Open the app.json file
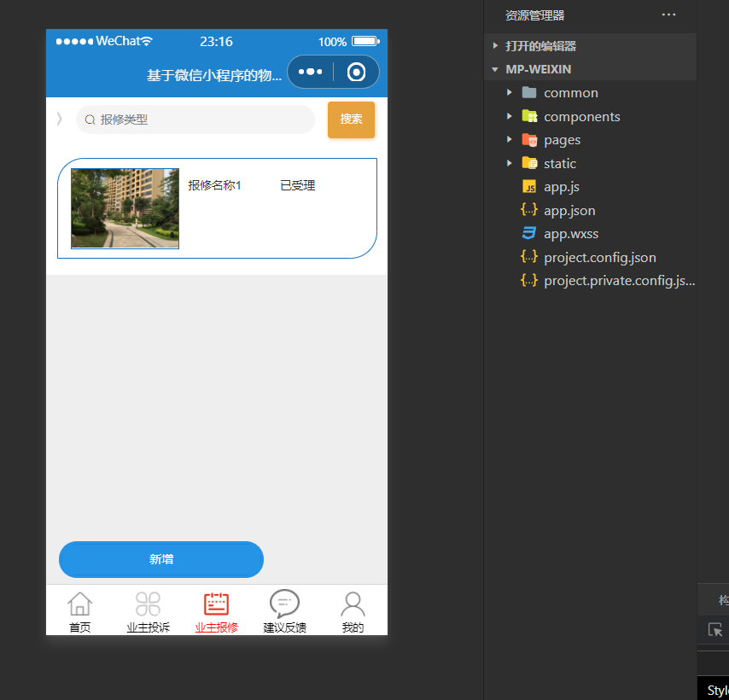 [x=569, y=211]
